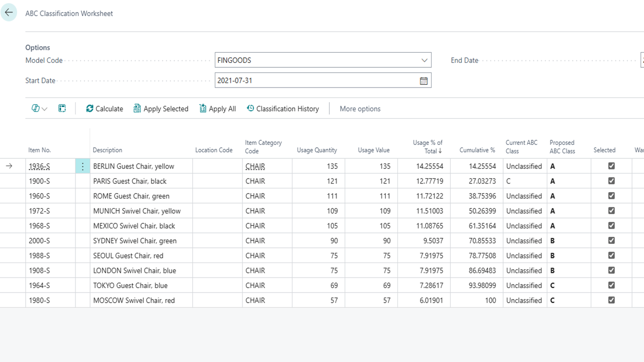Open Excel export dropdown icon
The width and height of the screenshot is (644, 362).
[40, 109]
